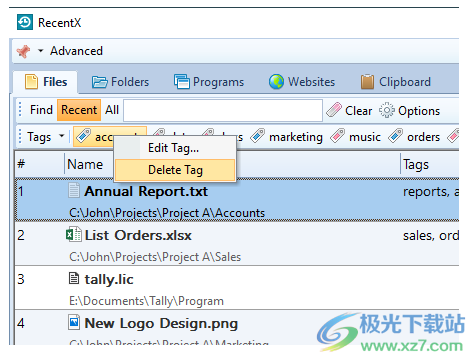The width and height of the screenshot is (476, 362).
Task: Click the Websites tab globe icon
Action: coord(276,82)
